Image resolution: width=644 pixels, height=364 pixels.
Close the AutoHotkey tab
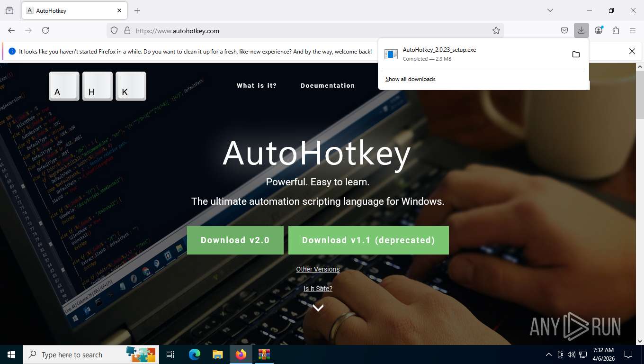coord(119,10)
